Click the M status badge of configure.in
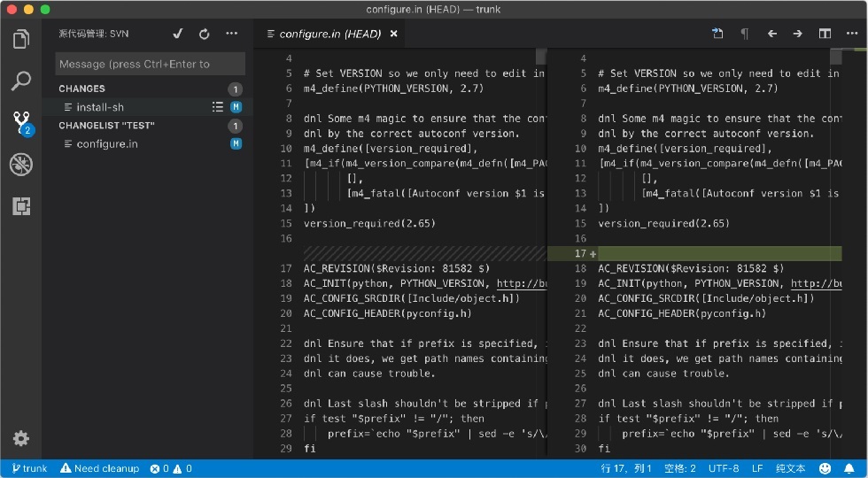Image resolution: width=868 pixels, height=478 pixels. pos(236,143)
